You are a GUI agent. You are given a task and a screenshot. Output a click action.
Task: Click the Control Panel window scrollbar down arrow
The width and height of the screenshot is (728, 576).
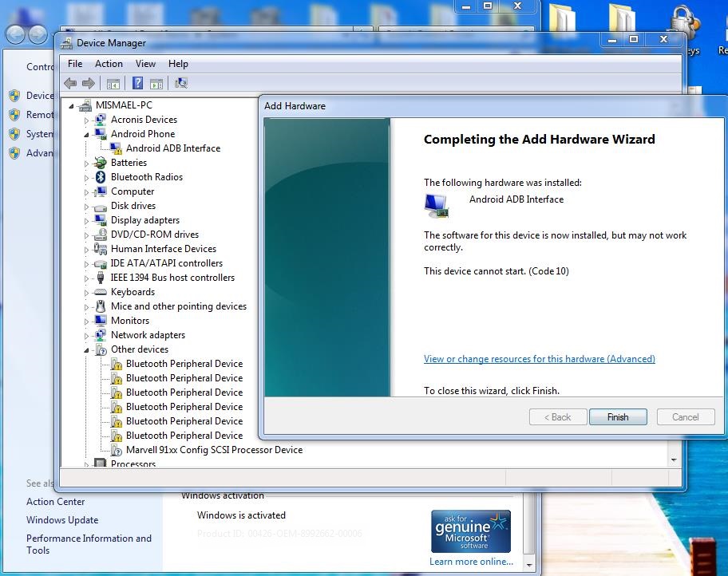point(528,566)
